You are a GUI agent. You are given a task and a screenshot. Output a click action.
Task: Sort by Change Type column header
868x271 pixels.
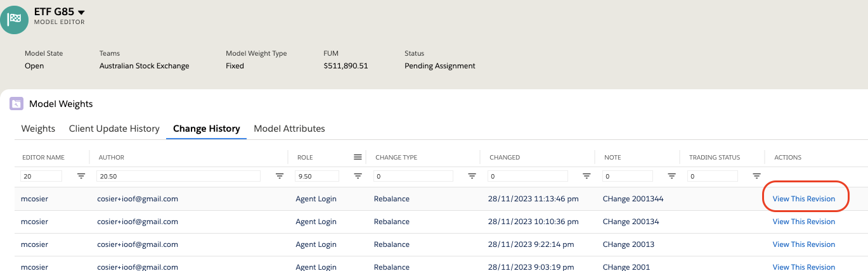tap(396, 158)
